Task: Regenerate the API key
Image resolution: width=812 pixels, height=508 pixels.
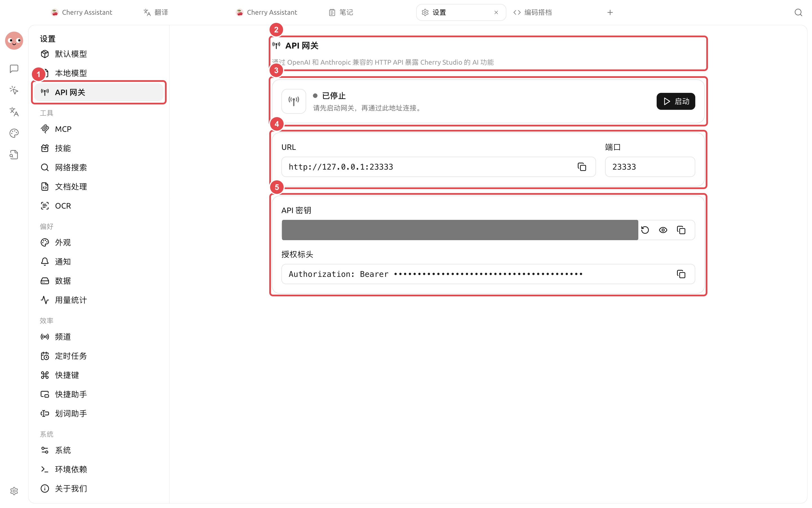Action: coord(645,230)
